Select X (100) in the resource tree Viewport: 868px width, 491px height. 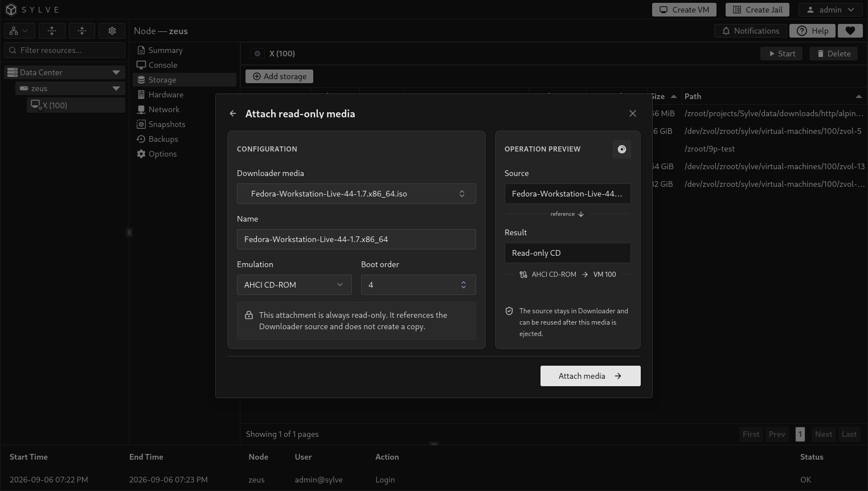click(76, 105)
